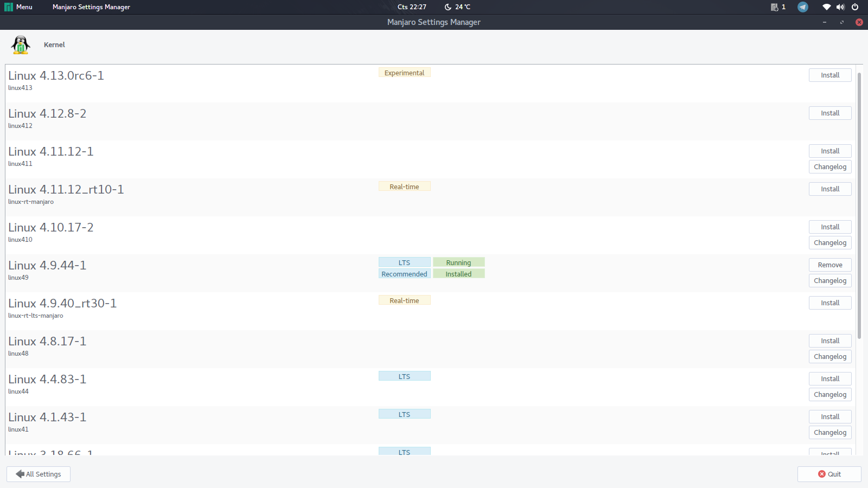This screenshot has width=868, height=488.
Task: Click the Linux 4.11.12_rt10-1 kernel title
Action: 66,190
